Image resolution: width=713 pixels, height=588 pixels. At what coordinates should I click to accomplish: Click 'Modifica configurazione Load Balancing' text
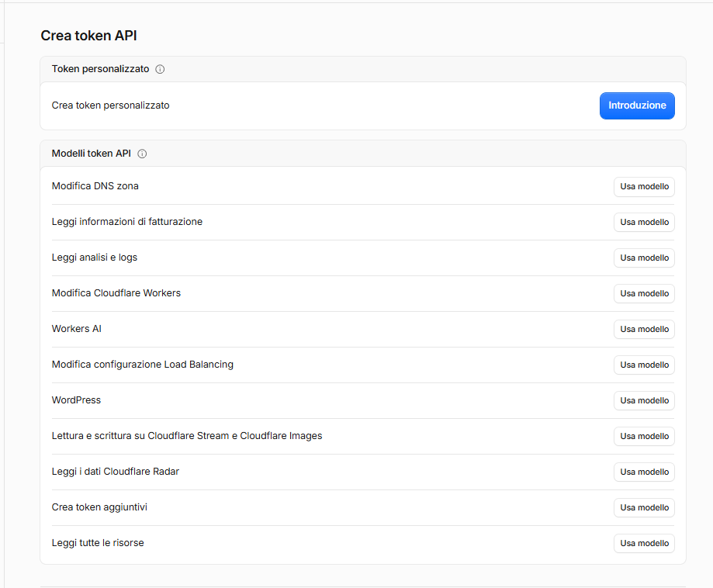143,365
